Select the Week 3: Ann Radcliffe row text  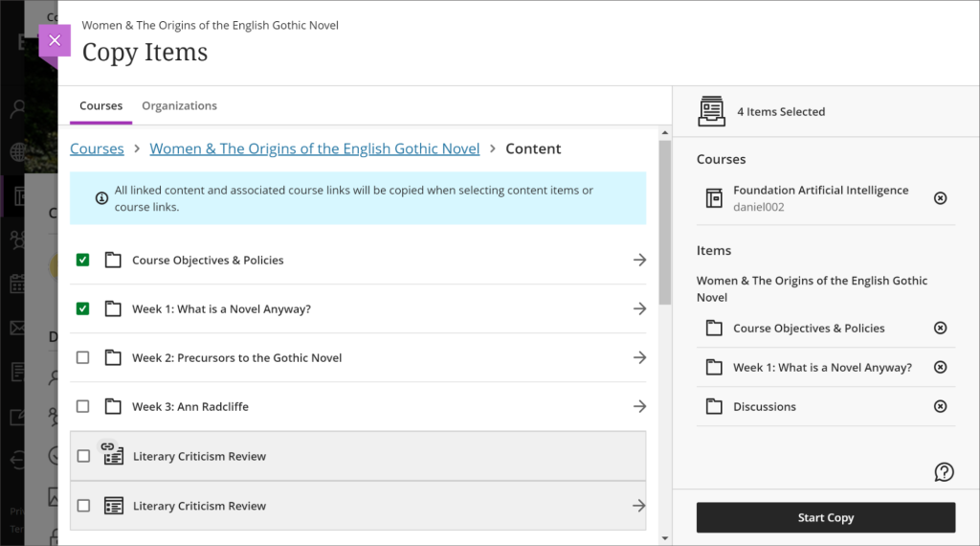click(x=190, y=406)
